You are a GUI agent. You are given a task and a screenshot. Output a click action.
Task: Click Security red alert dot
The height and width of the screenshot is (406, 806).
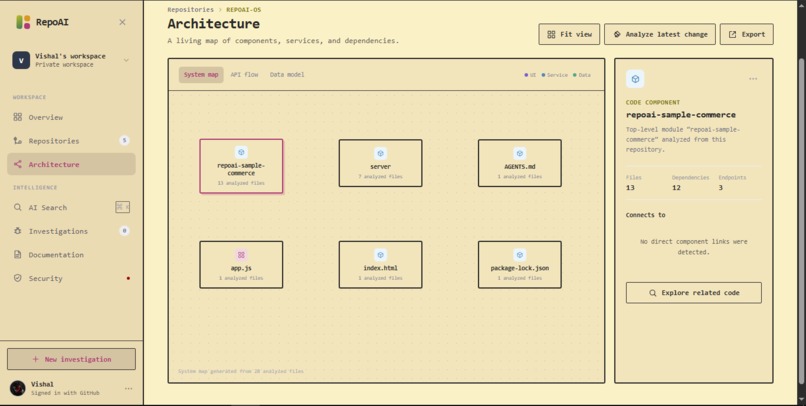pos(128,278)
